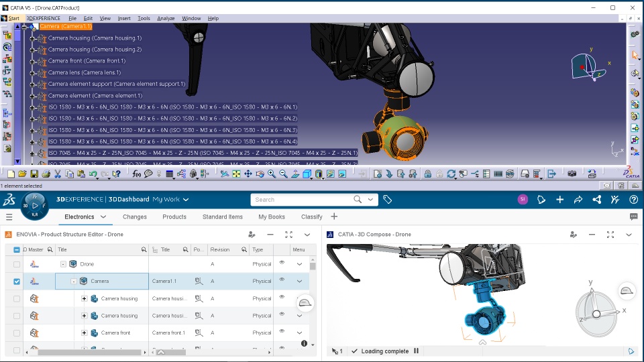644x362 pixels.
Task: Maximize the ENOVIA Product Structure Editor widget
Action: [x=288, y=235]
